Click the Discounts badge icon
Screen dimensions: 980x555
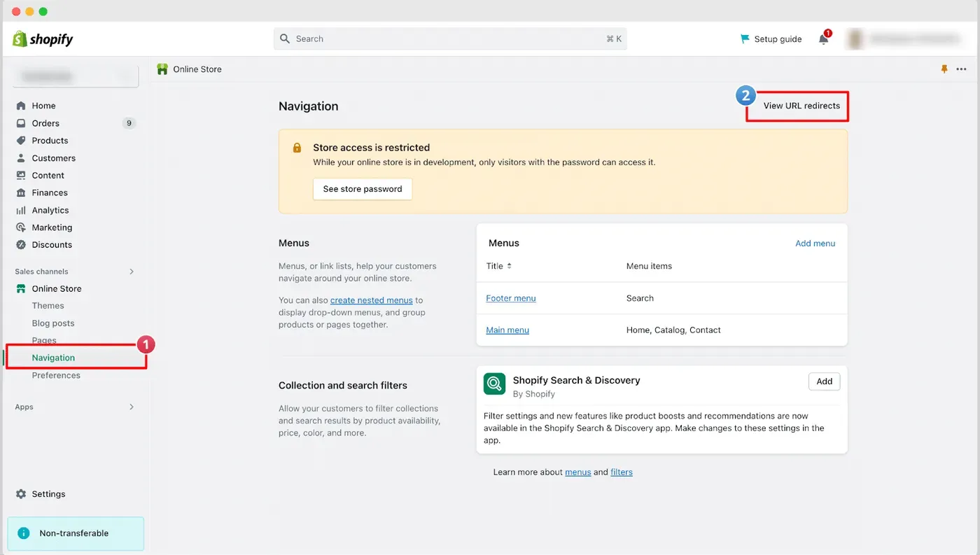21,245
